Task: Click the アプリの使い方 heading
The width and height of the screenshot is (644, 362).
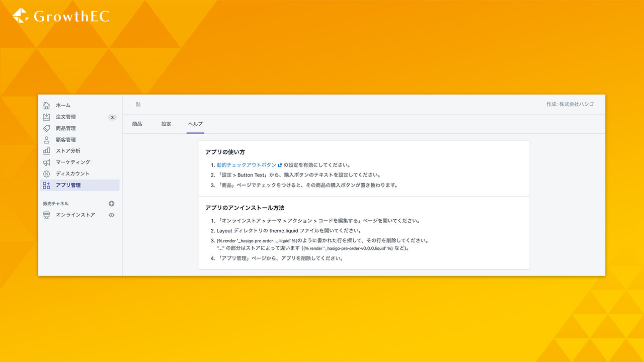Action: click(x=225, y=152)
